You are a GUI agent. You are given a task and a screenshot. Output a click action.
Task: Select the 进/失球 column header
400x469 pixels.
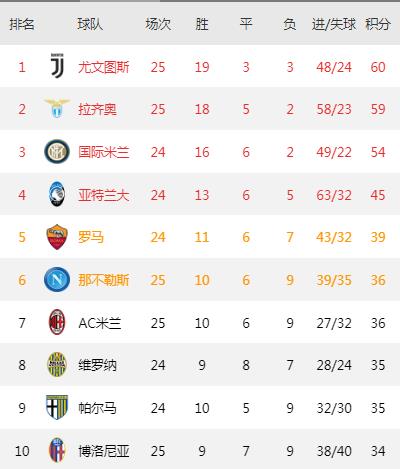pyautogui.click(x=334, y=24)
